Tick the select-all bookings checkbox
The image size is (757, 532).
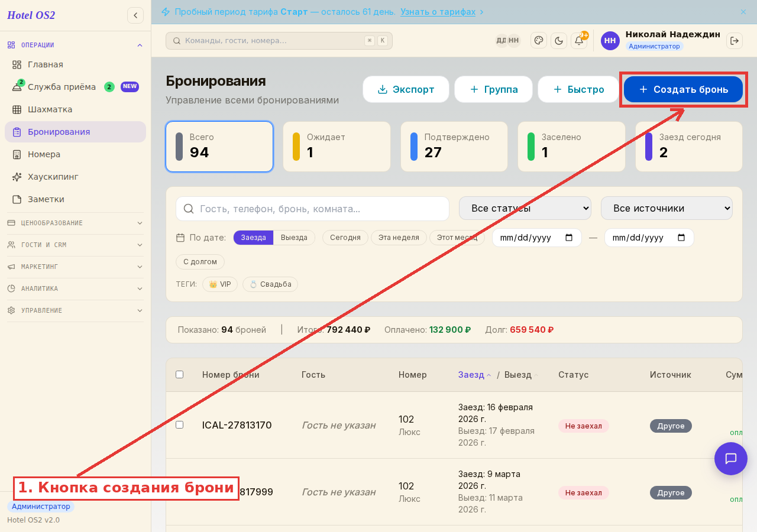(x=180, y=374)
